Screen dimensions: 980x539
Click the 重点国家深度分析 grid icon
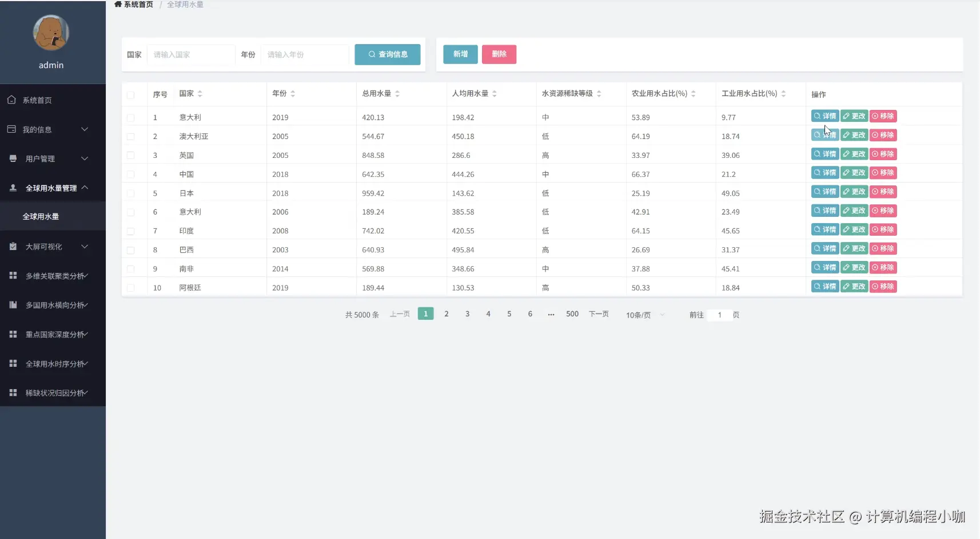click(x=13, y=334)
